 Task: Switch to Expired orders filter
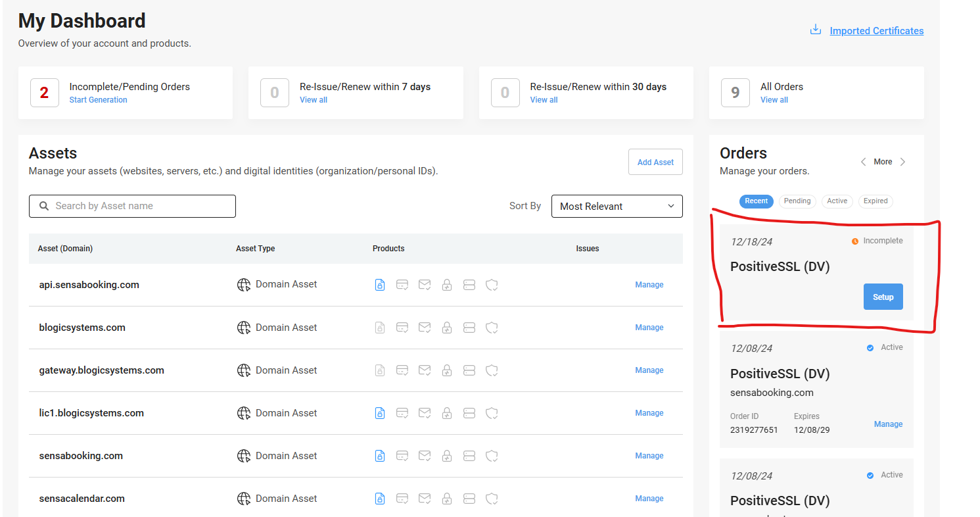[875, 201]
